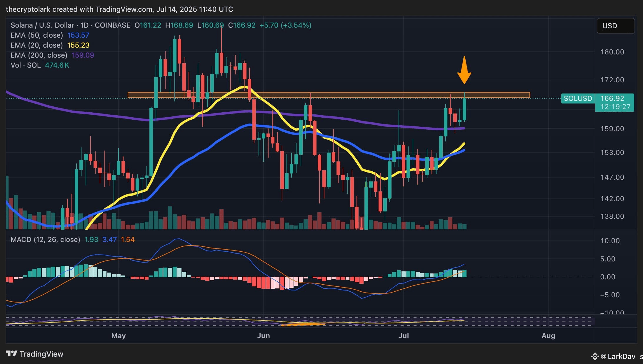Image resolution: width=643 pixels, height=364 pixels.
Task: Click the open value O161.22
Action: 148,25
